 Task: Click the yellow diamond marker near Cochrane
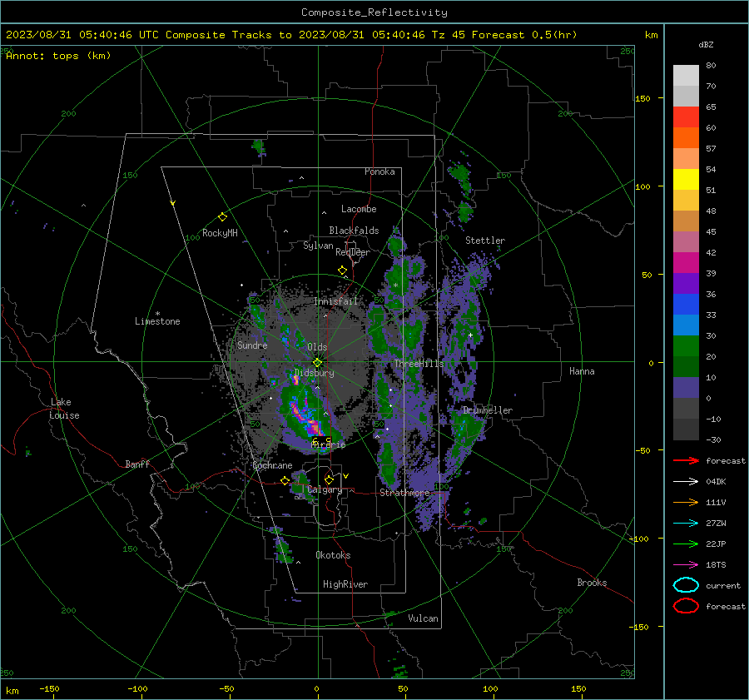(x=285, y=481)
